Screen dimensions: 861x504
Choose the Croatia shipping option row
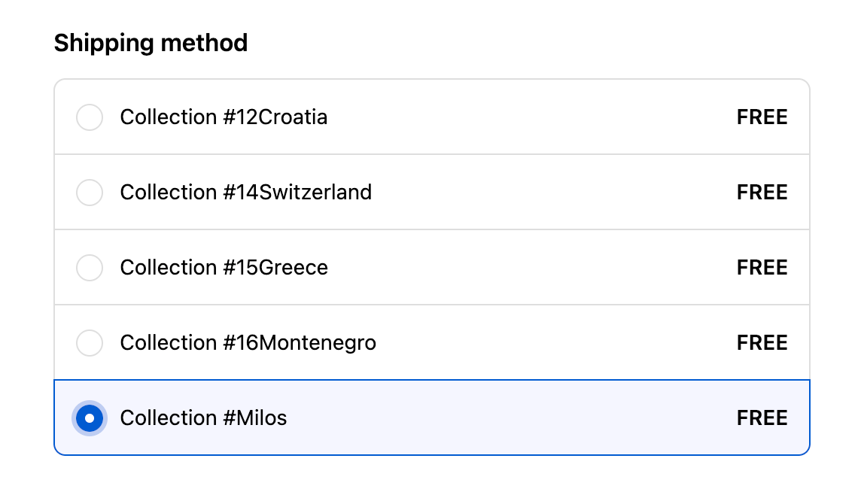[527, 117]
